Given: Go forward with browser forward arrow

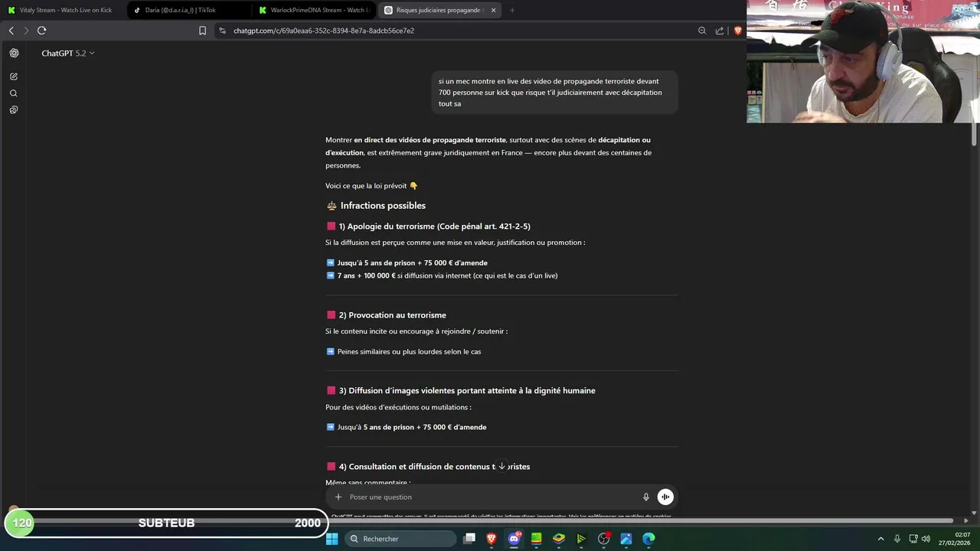Looking at the screenshot, I should click(26, 31).
